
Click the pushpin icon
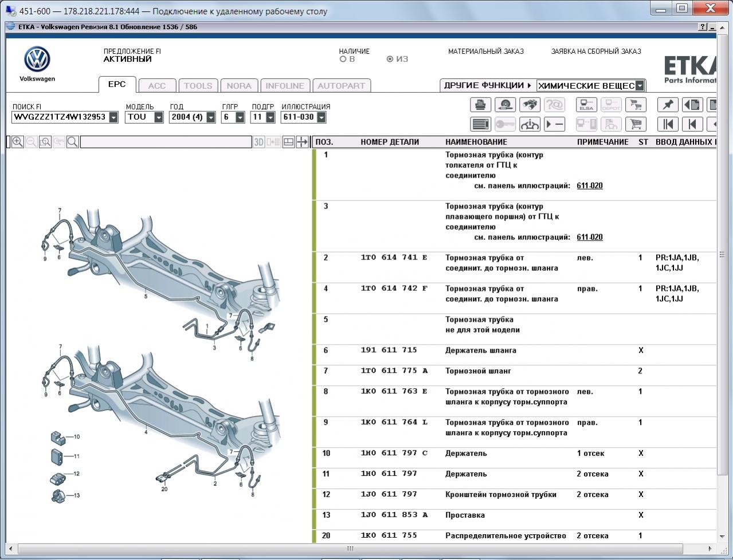pyautogui.click(x=668, y=105)
